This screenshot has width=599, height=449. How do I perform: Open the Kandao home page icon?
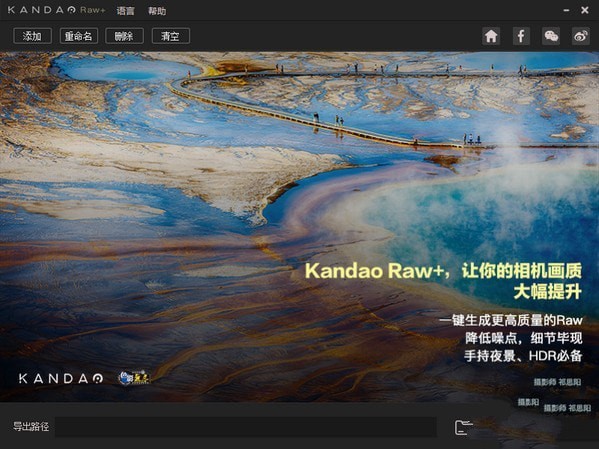[491, 36]
